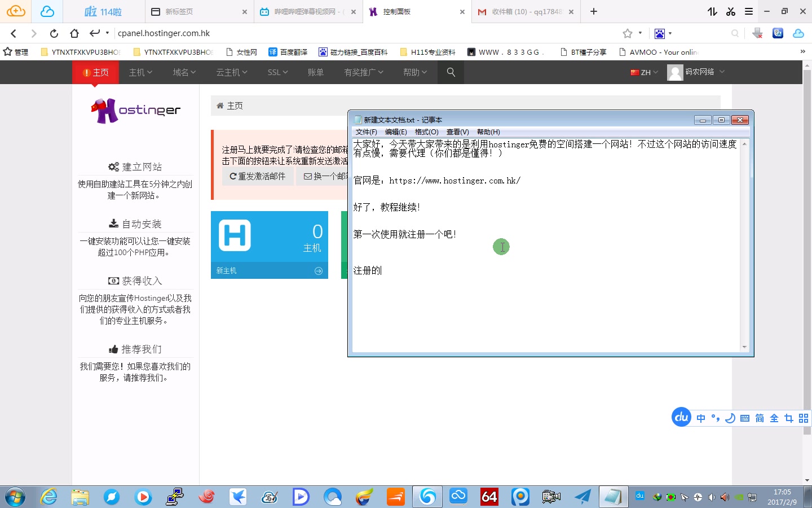
Task: Open the 新主机 link on the blue tile
Action: (270, 271)
